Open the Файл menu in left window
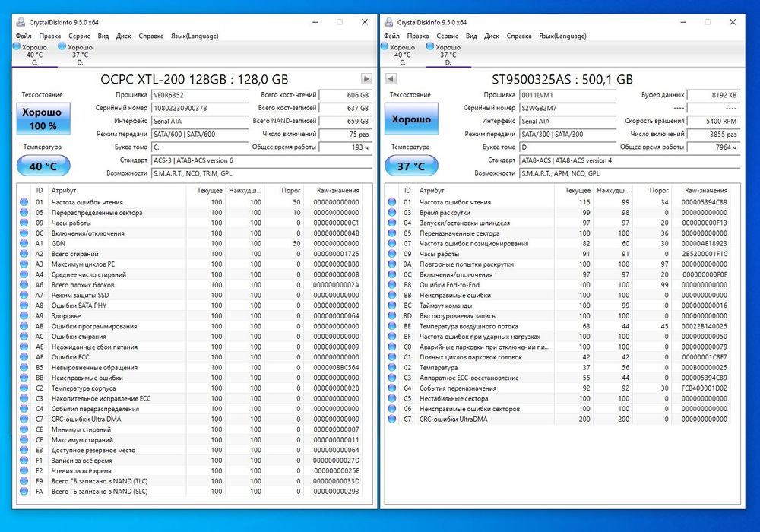This screenshot has height=532, width=760. (x=24, y=36)
